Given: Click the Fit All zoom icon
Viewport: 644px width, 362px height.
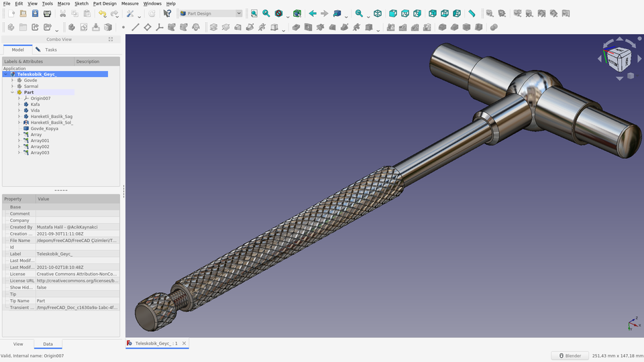Looking at the screenshot, I should 254,13.
